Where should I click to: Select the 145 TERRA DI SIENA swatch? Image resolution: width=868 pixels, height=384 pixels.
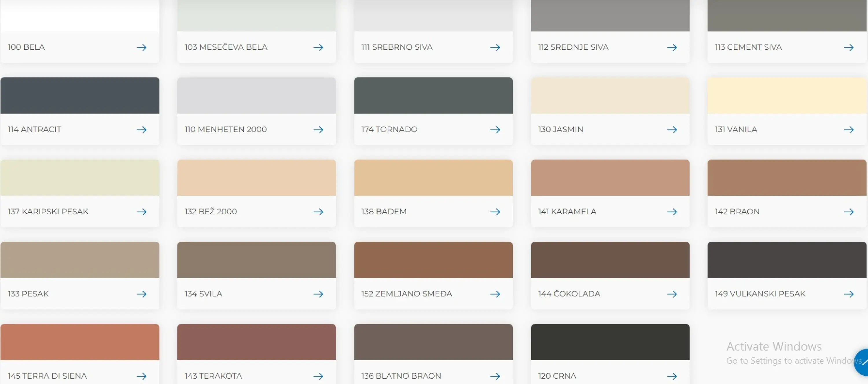(80, 342)
